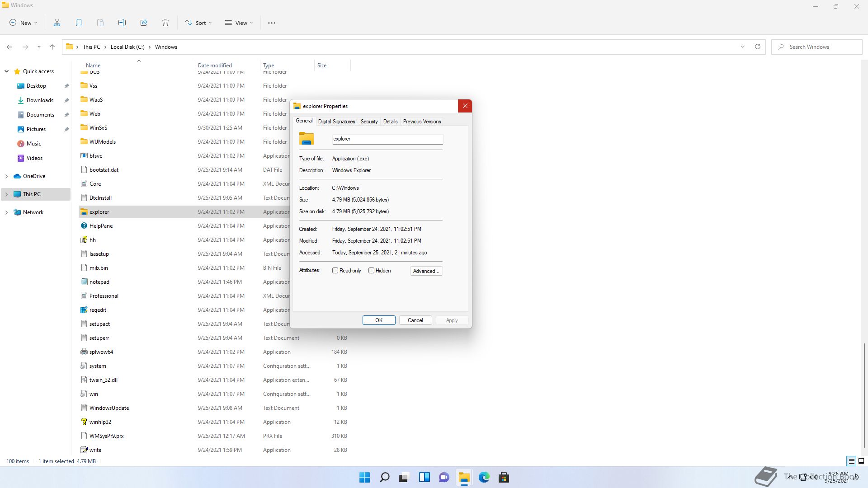Click the Search Windows box
This screenshot has height=488, width=868.
[816, 47]
